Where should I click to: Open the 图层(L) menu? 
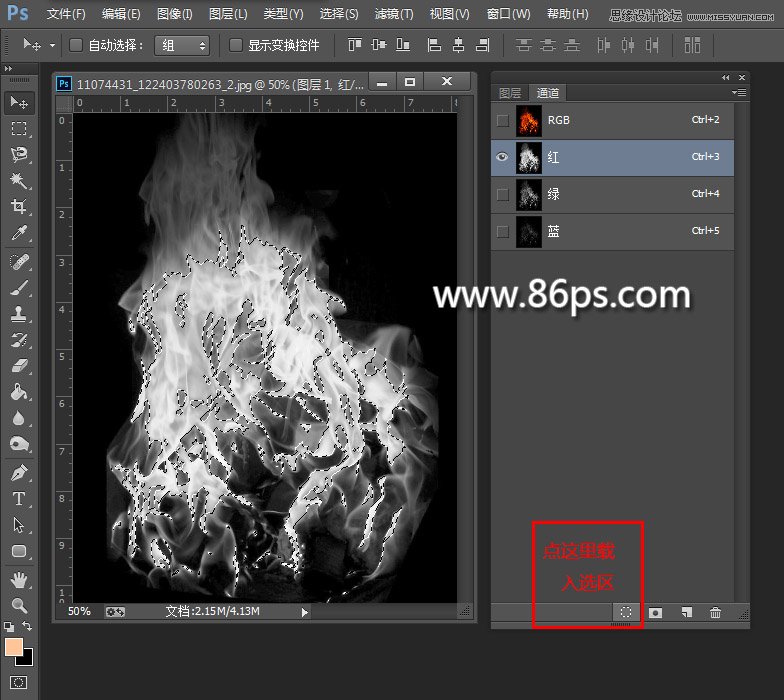(x=228, y=14)
